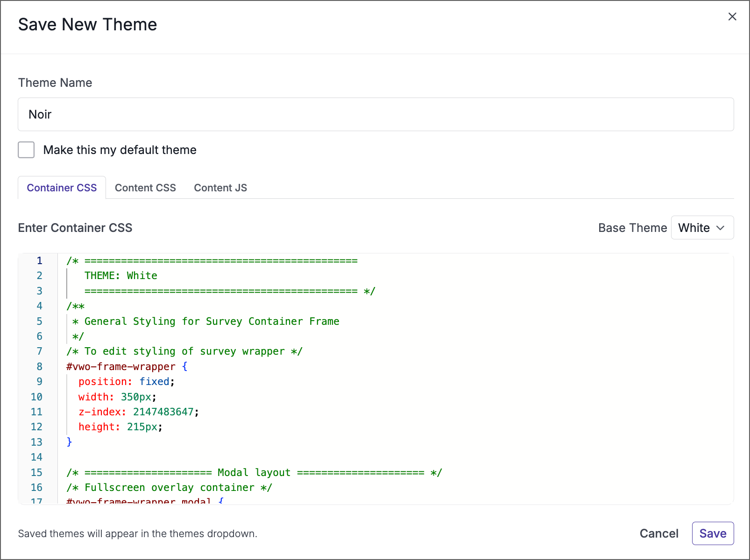Close the Save New Theme dialog
The height and width of the screenshot is (560, 750).
click(x=732, y=17)
